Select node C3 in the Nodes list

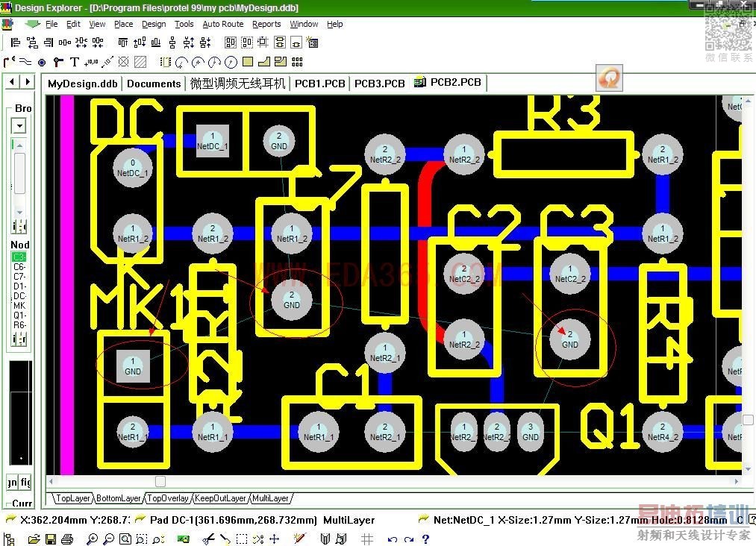coord(19,257)
